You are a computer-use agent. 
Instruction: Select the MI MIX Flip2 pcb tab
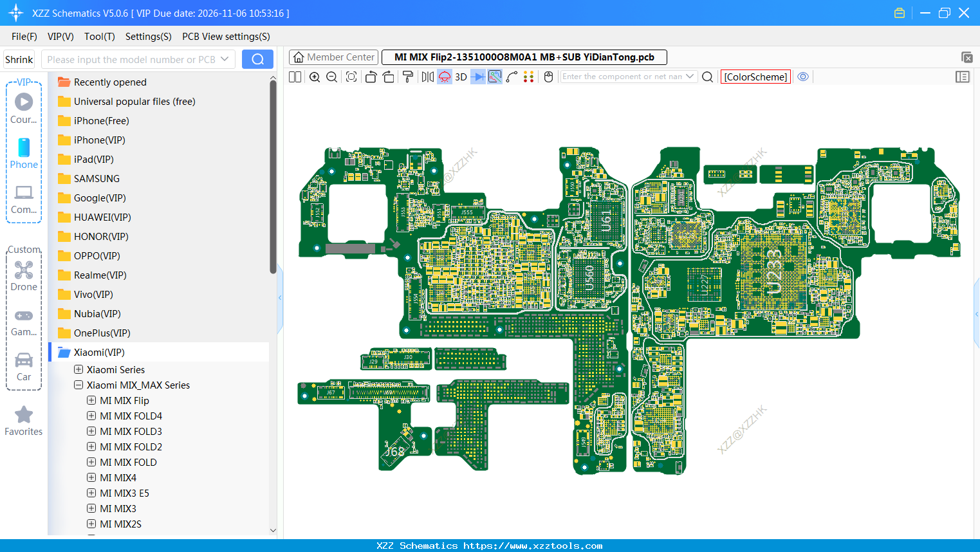coord(524,57)
